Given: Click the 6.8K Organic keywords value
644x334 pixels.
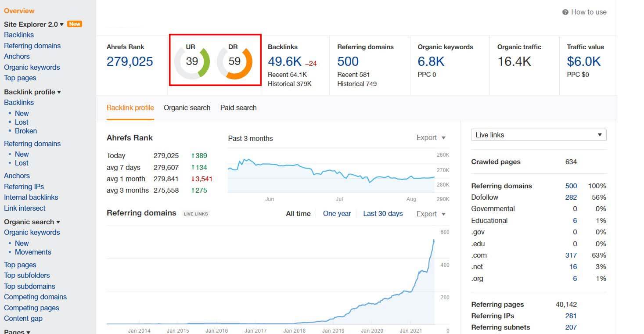Looking at the screenshot, I should point(431,61).
